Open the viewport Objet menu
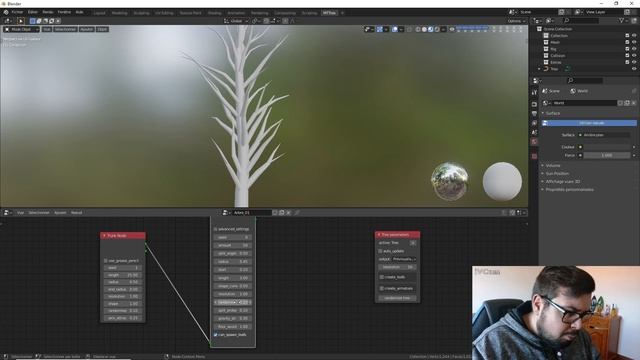Screen dimensions: 640x360 tap(102, 29)
